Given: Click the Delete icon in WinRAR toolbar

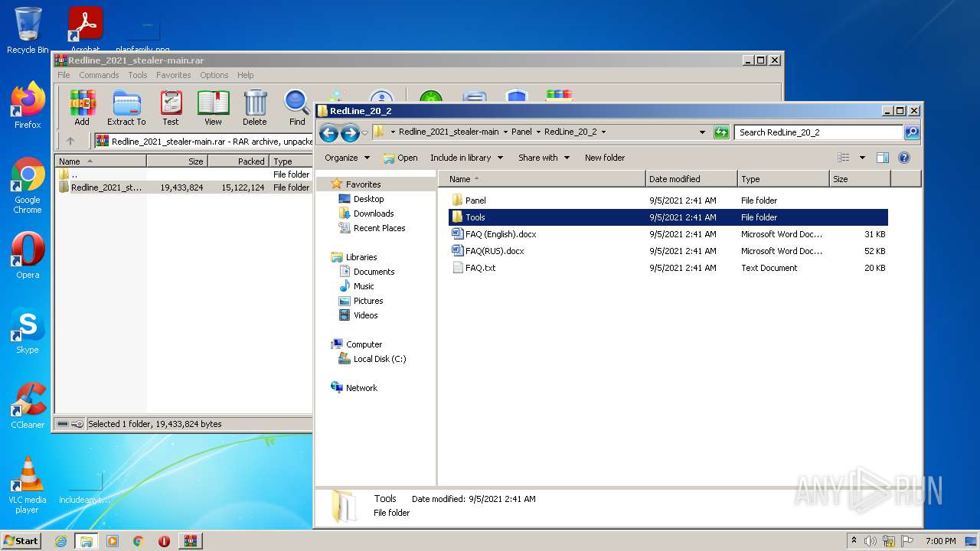Looking at the screenshot, I should tap(255, 108).
